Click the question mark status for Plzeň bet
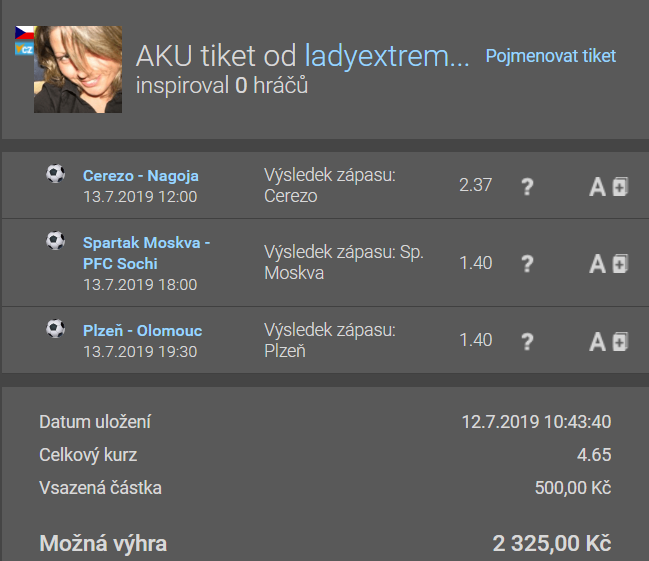The width and height of the screenshot is (649, 561). click(527, 342)
